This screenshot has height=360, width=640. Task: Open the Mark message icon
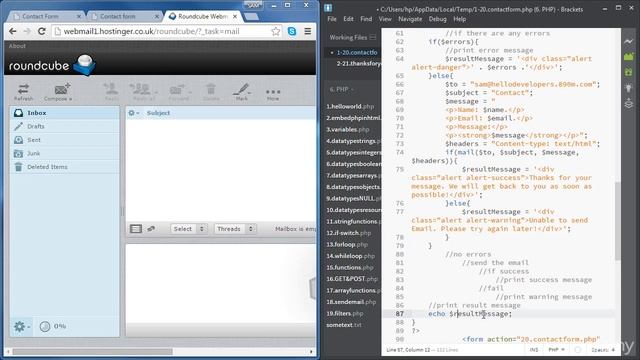pyautogui.click(x=242, y=91)
